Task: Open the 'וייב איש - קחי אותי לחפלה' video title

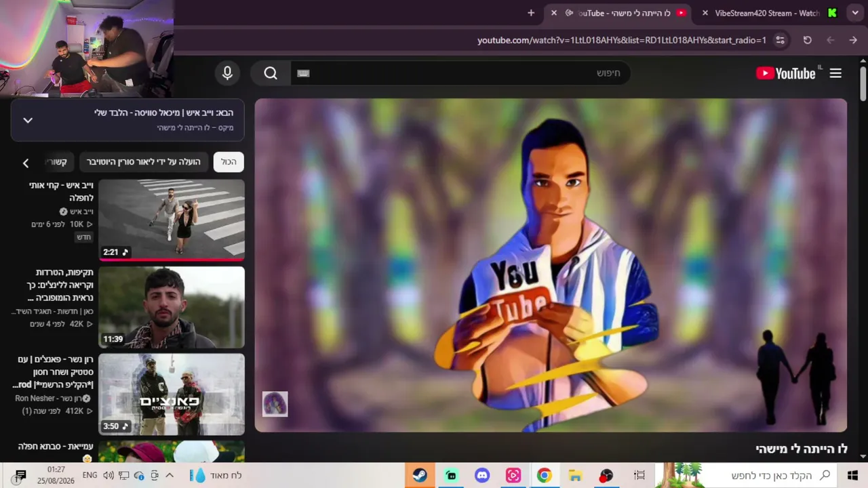Action: click(x=61, y=191)
